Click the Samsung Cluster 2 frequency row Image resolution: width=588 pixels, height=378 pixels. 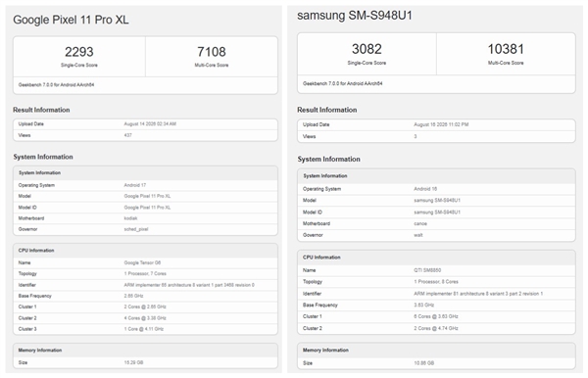(436, 328)
